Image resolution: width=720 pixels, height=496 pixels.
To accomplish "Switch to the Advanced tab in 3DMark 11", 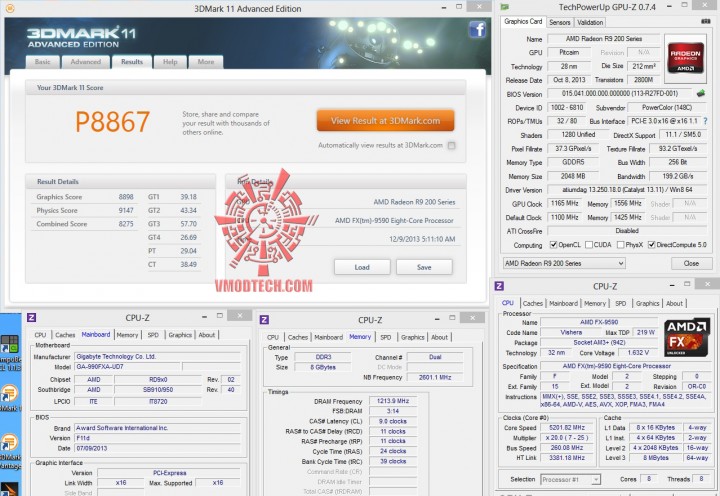I will point(86,62).
